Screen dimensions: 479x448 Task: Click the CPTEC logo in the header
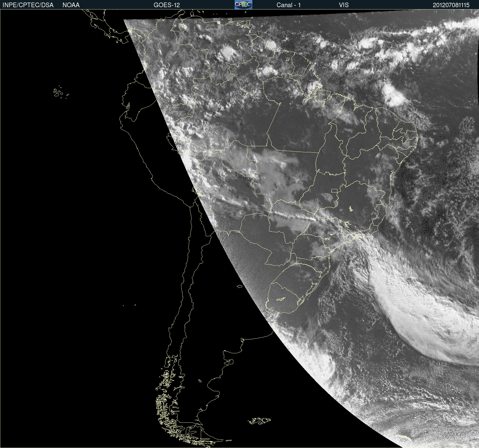click(x=243, y=5)
